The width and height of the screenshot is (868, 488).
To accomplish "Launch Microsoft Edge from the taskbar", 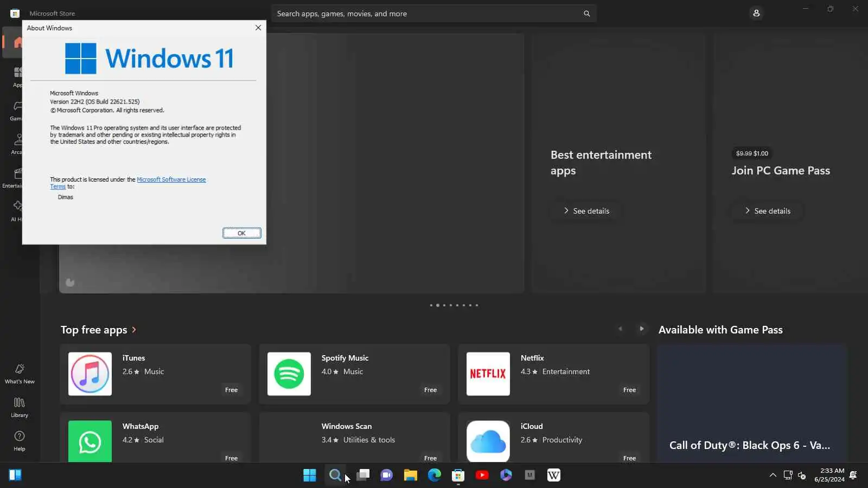I will [435, 475].
